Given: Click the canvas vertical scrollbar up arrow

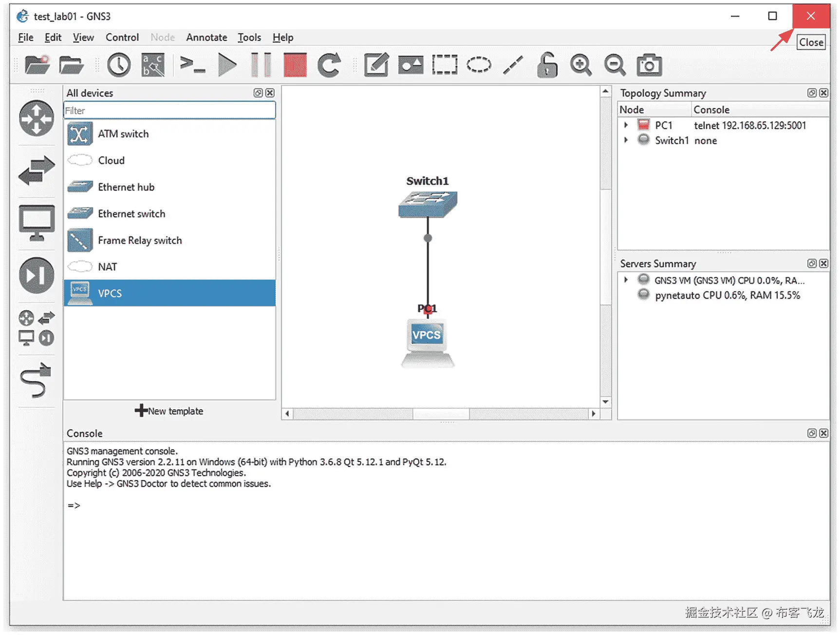Looking at the screenshot, I should (x=605, y=92).
